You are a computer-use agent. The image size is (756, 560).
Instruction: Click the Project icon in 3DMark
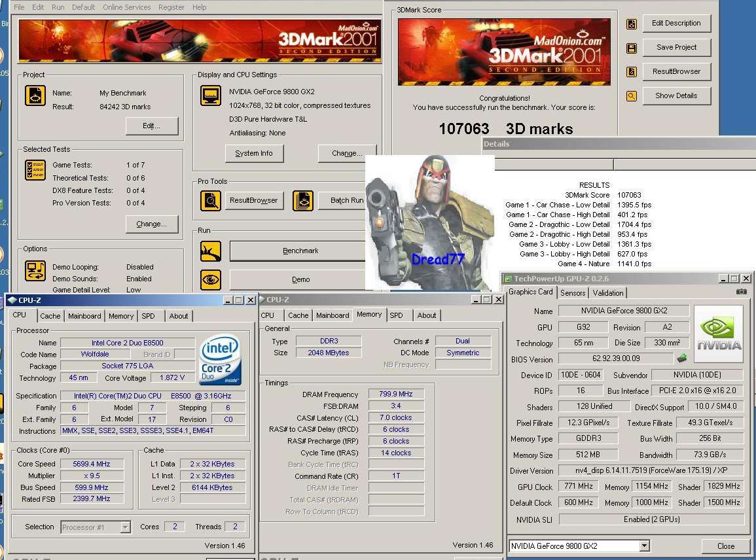click(35, 96)
